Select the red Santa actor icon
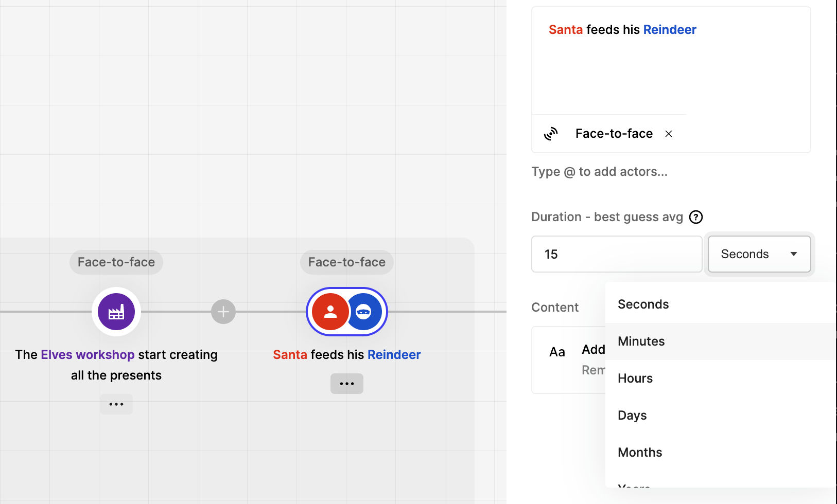The height and width of the screenshot is (504, 837). pos(330,312)
